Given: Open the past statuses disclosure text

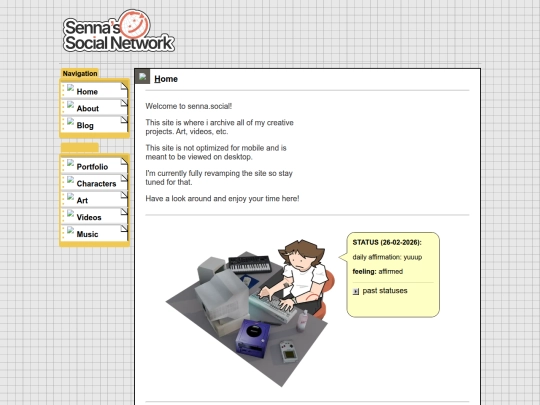Looking at the screenshot, I should click(x=385, y=291).
